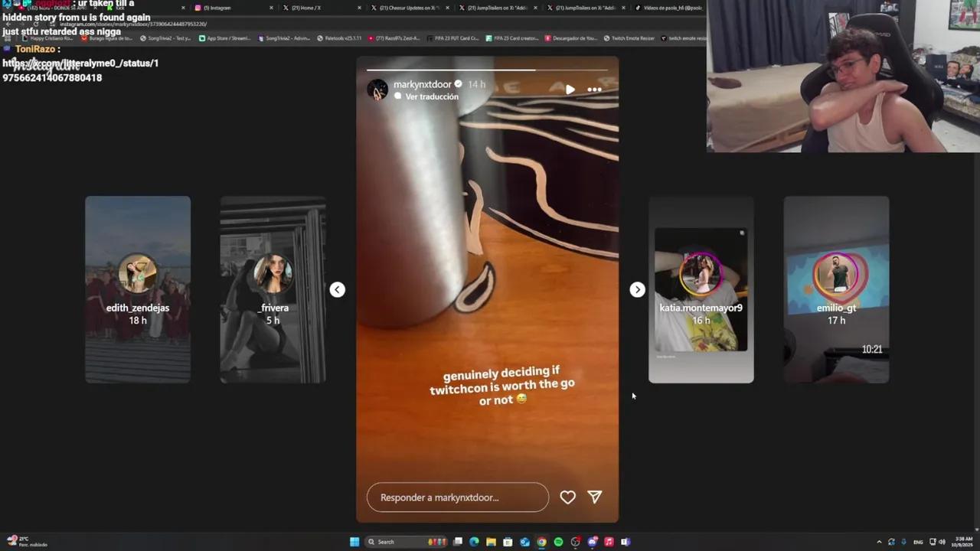This screenshot has width=980, height=551.
Task: Open the 'FIFA 23 Card creator' bookmark
Action: [512, 37]
